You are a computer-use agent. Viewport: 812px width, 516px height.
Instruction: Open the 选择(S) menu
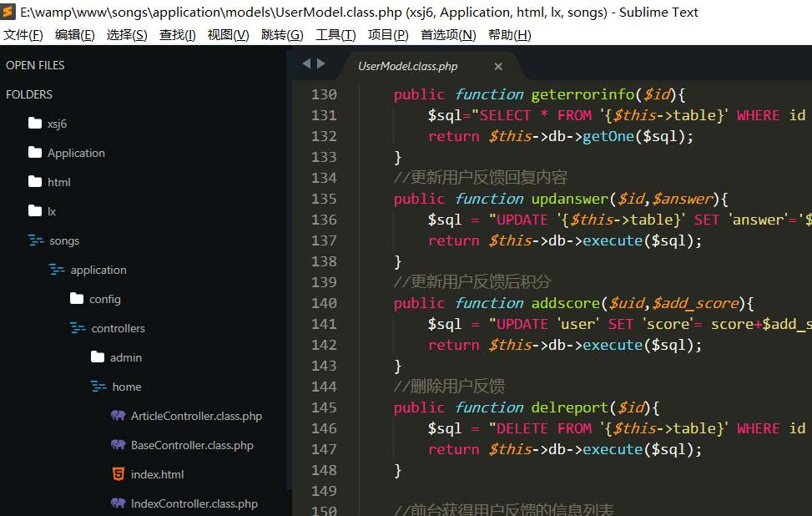[127, 35]
